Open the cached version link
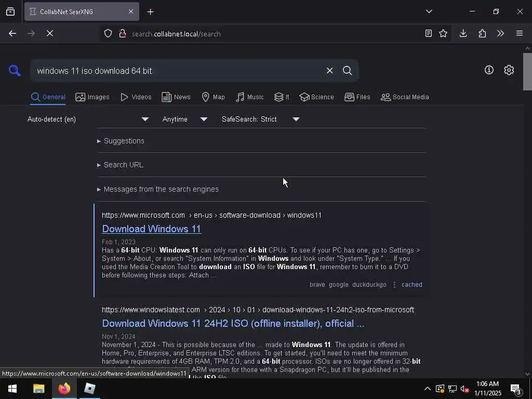The image size is (532, 399). [x=412, y=285]
